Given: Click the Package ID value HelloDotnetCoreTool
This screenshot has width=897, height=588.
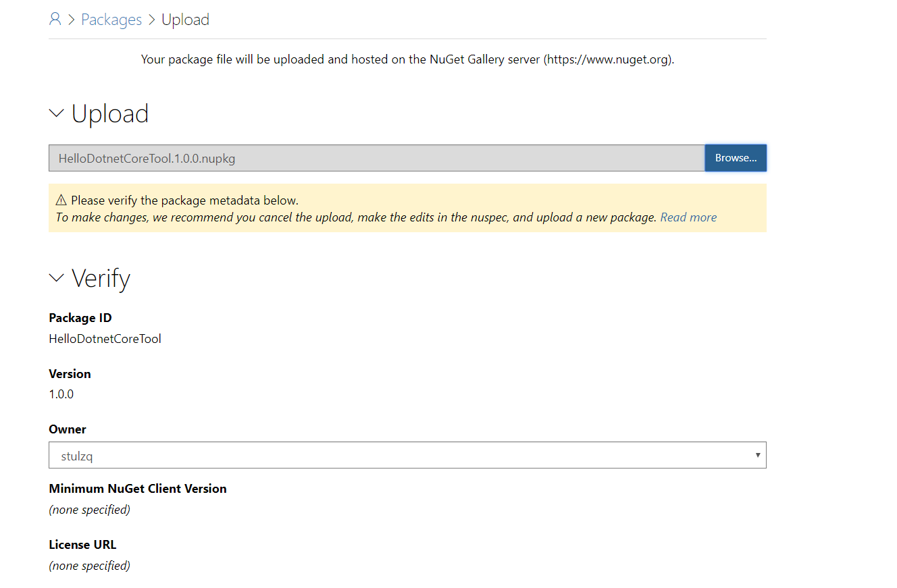Looking at the screenshot, I should (x=105, y=339).
